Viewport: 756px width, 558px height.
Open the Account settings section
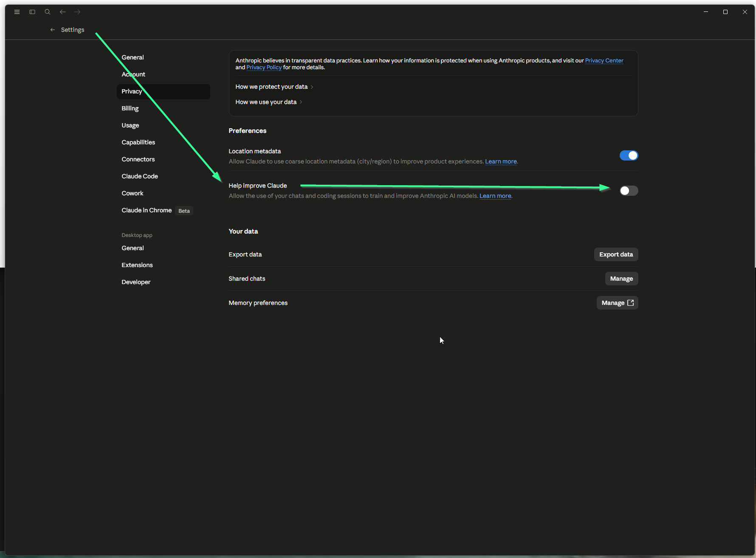164,74
